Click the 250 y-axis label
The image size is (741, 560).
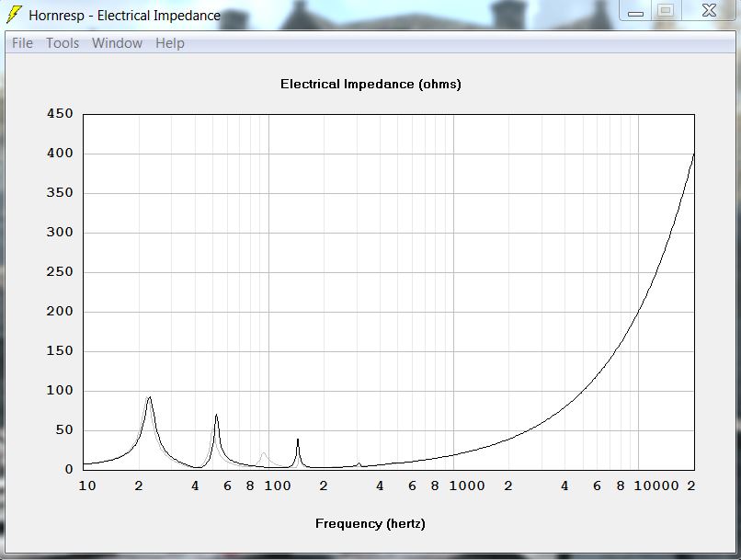60,272
